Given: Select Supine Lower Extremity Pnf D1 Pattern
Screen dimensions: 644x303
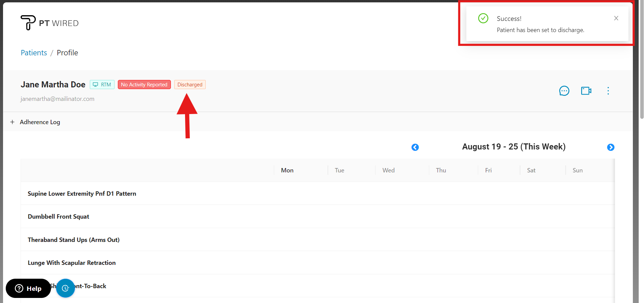Looking at the screenshot, I should tap(82, 194).
